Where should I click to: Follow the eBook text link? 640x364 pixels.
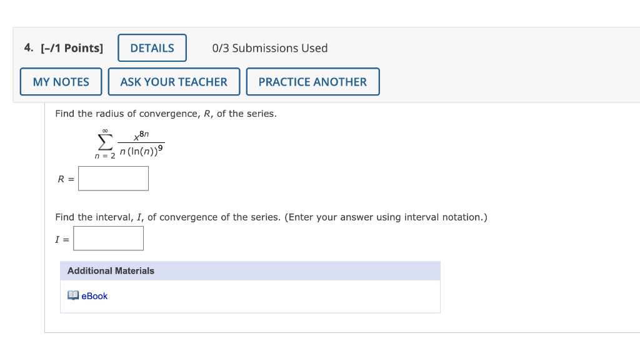[x=94, y=296]
